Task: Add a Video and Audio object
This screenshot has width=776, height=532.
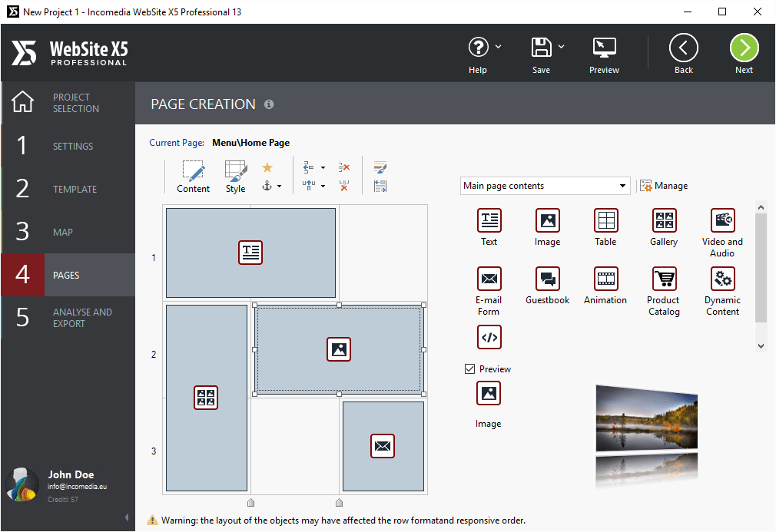Action: point(721,221)
